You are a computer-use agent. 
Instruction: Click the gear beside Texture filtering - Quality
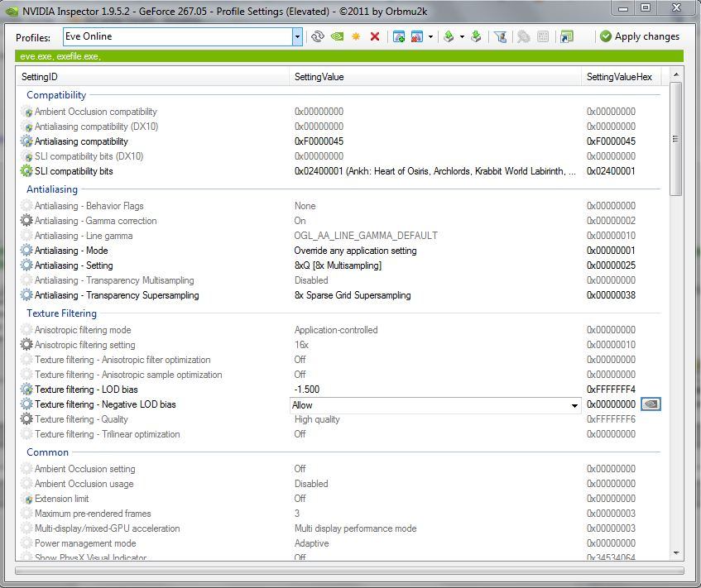(x=26, y=419)
